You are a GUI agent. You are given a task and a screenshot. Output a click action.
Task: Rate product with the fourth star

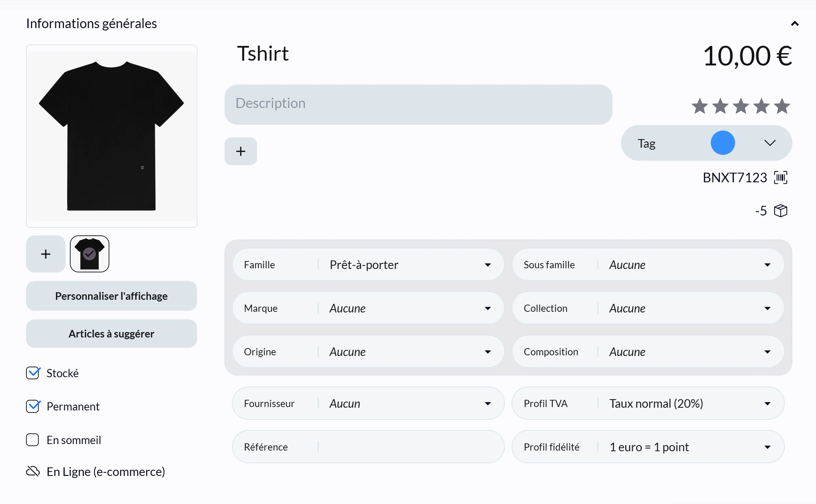762,106
